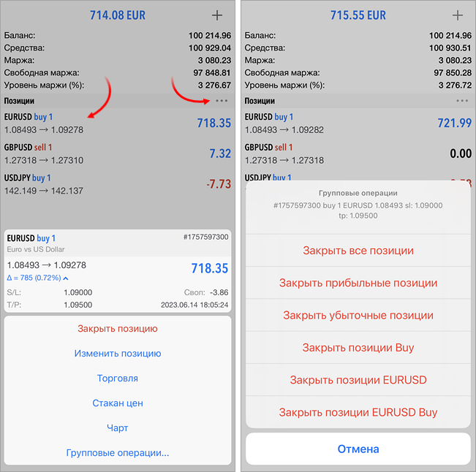476x472 pixels.
Task: Tap the plus icon beside 714.08 EUR
Action: [216, 15]
